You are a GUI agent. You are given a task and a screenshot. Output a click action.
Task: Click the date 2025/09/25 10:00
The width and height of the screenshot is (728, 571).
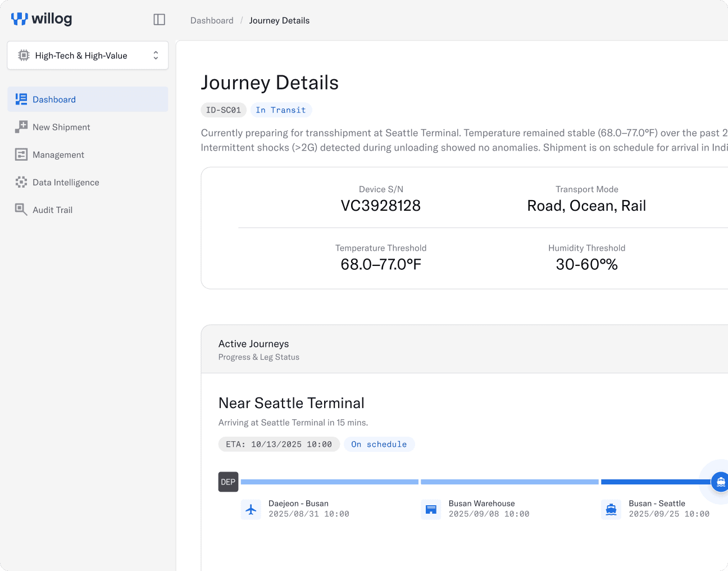669,514
